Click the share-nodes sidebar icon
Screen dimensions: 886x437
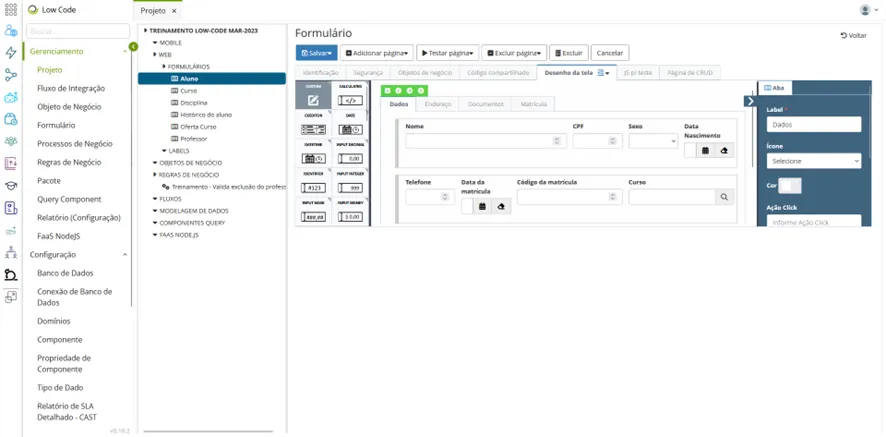pyautogui.click(x=11, y=75)
